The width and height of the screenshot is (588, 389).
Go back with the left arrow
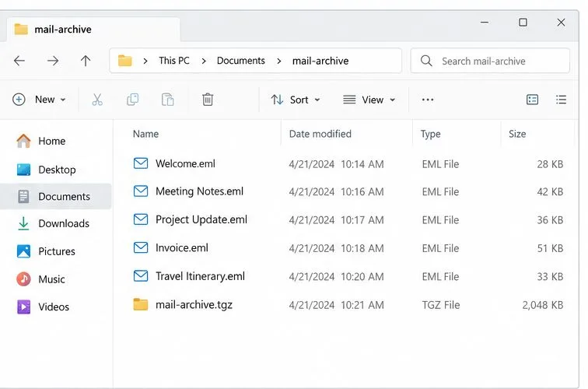click(x=19, y=61)
